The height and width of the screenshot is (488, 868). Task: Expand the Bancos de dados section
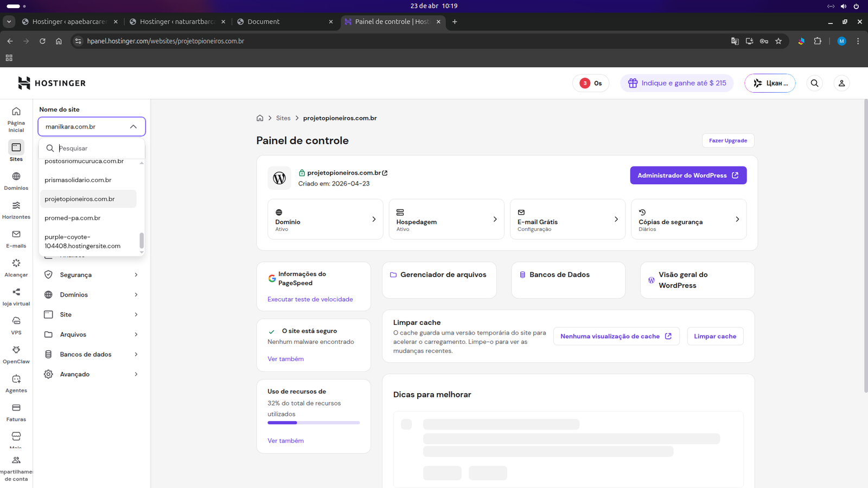click(91, 355)
